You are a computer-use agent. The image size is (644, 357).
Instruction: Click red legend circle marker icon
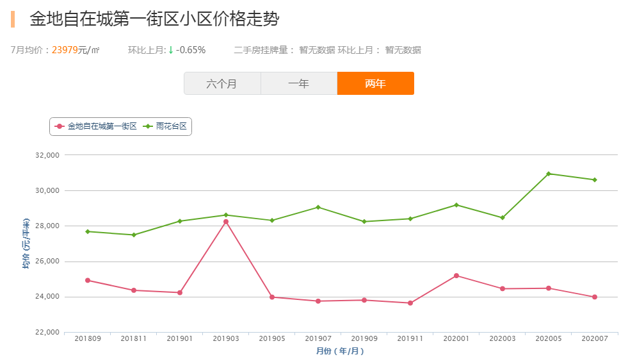click(60, 126)
